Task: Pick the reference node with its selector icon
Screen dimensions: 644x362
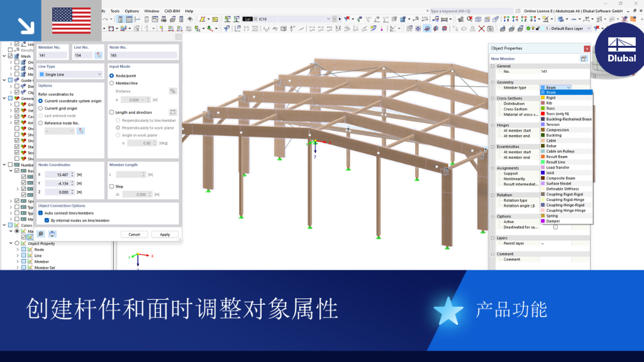Action: pyautogui.click(x=80, y=131)
